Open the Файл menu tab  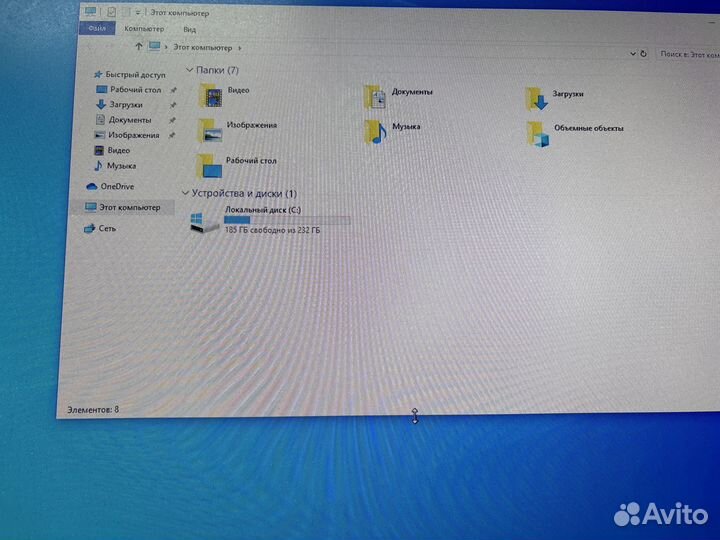coord(97,28)
